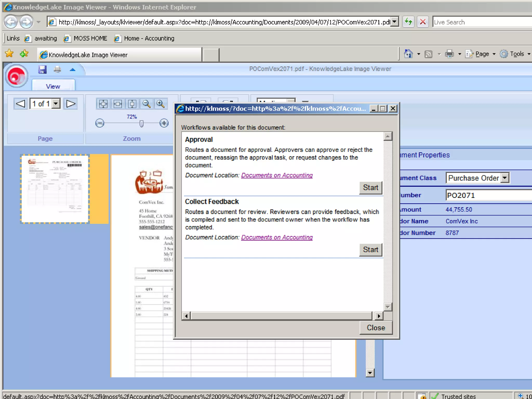Click the fit-to-page zoom icon

(103, 104)
